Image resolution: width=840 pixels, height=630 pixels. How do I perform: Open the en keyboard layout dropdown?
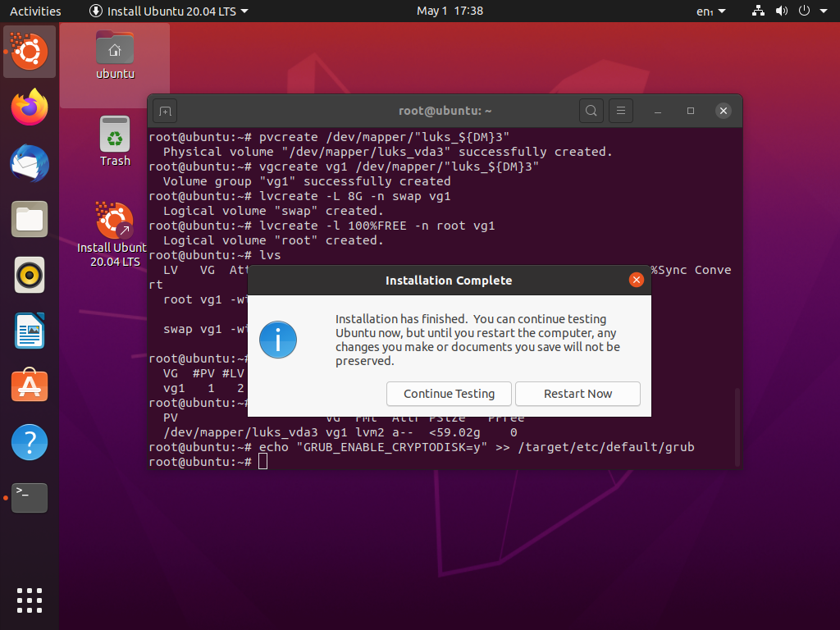[x=711, y=11]
